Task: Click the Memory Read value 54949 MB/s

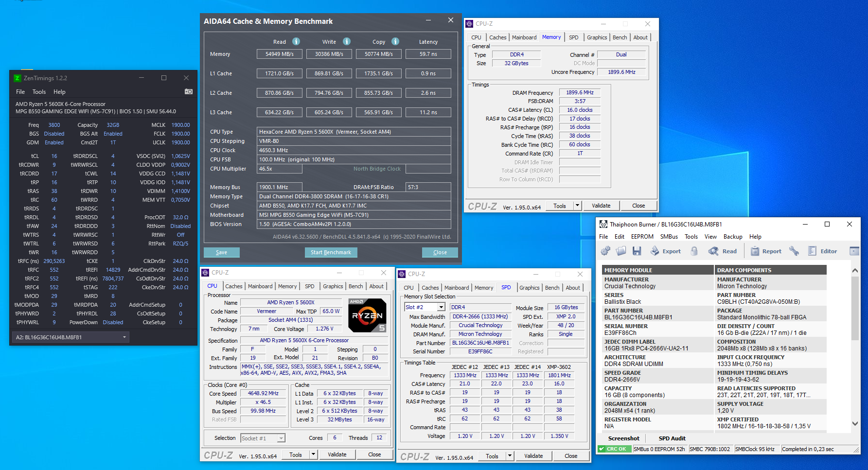Action: pyautogui.click(x=280, y=54)
